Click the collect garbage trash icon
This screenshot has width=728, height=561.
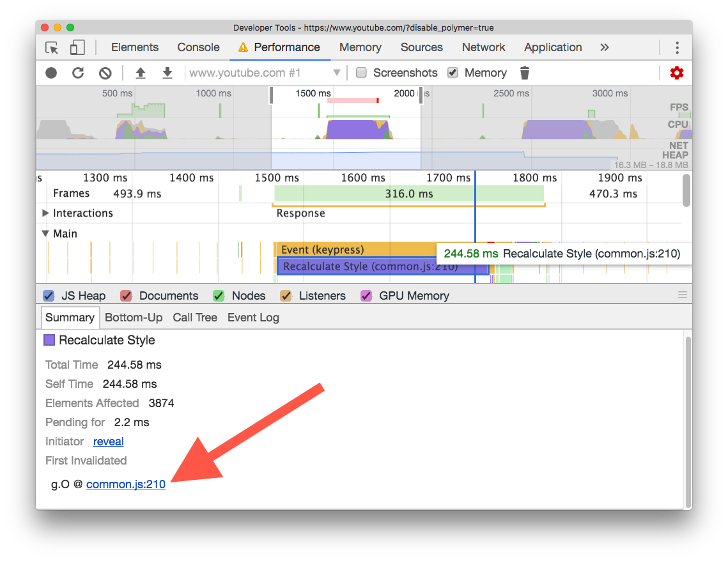click(525, 73)
